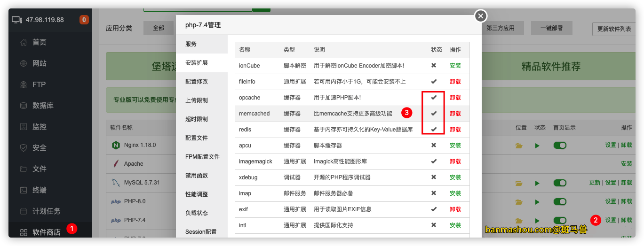Screen dimensions: 644x246
Task: Click PHP-8.0 running status play icon
Action: (x=537, y=202)
